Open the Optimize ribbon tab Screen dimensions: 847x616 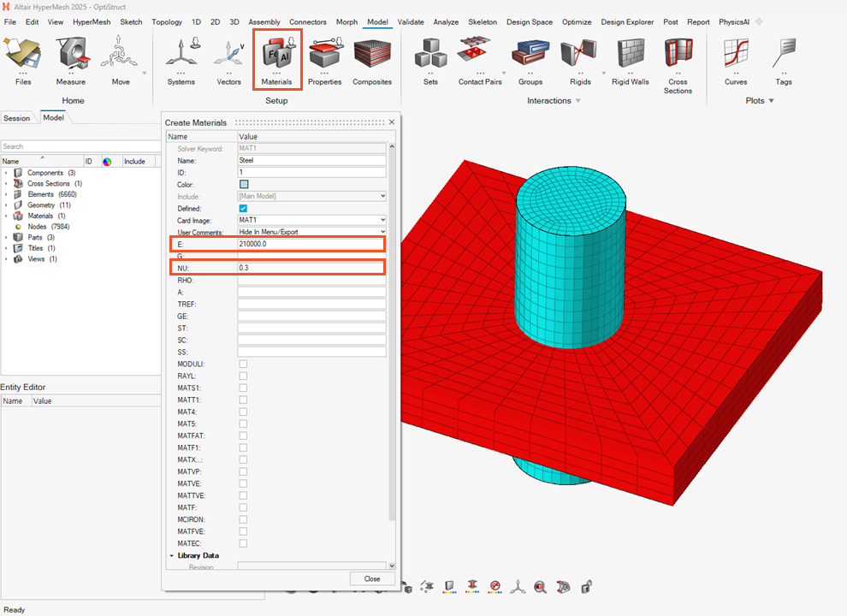tap(577, 22)
